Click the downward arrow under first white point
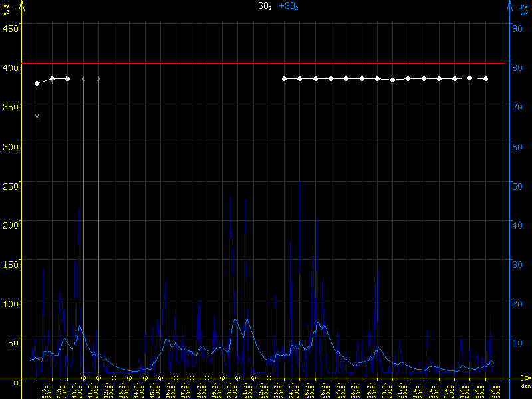532x399 pixels. point(37,116)
